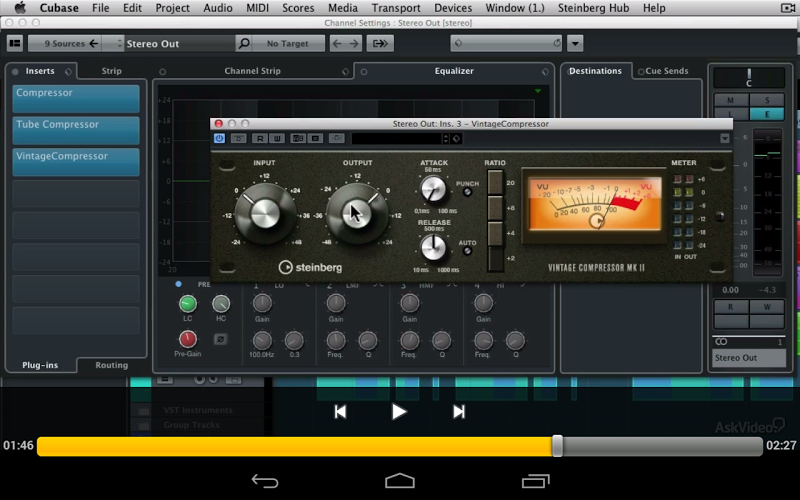Select the ratio +8 button
This screenshot has width=800, height=500.
click(x=495, y=208)
